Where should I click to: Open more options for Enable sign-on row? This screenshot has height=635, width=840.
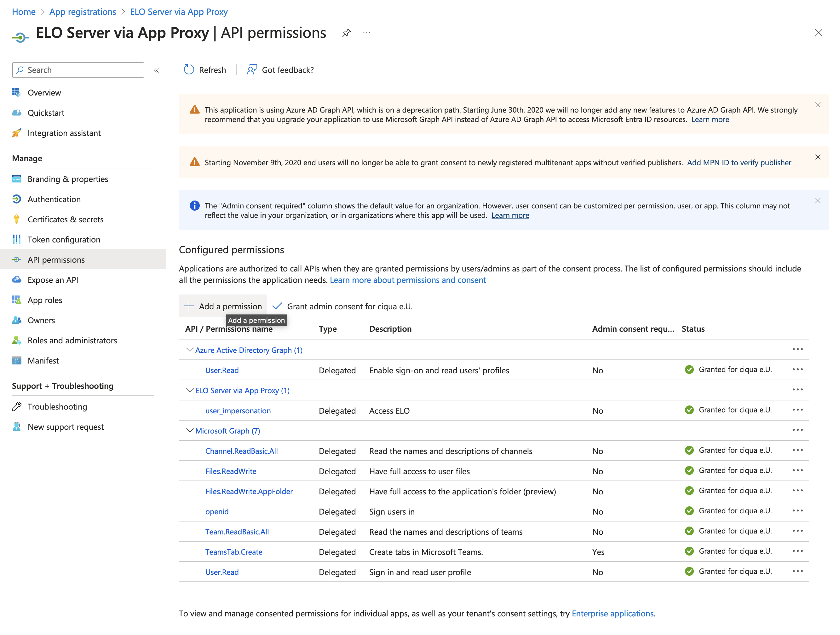pos(797,370)
